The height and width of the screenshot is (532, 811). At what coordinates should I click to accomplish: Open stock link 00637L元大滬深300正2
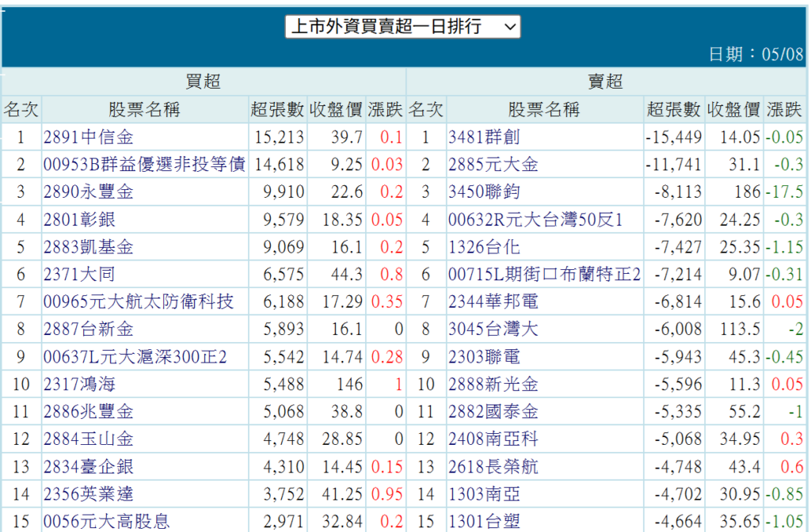pyautogui.click(x=135, y=357)
